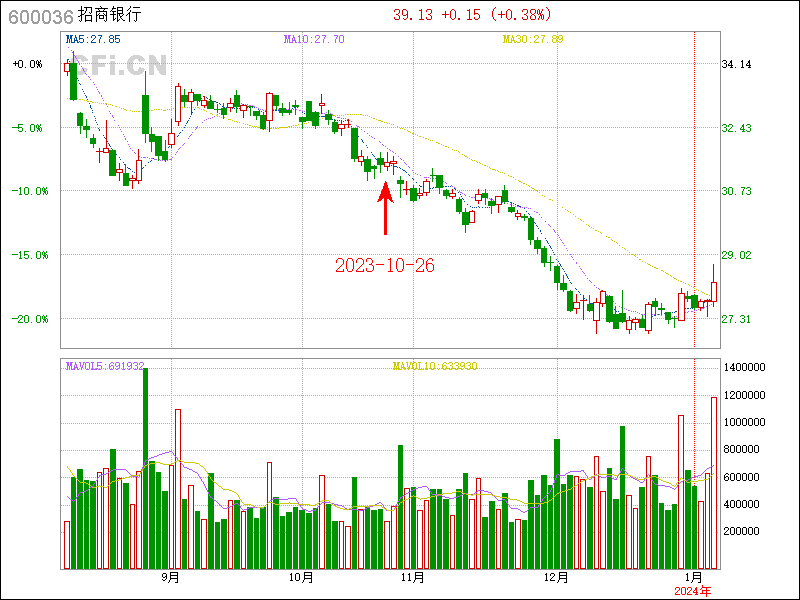This screenshot has height=600, width=800.
Task: Select the 11月 month axis label
Action: [412, 577]
